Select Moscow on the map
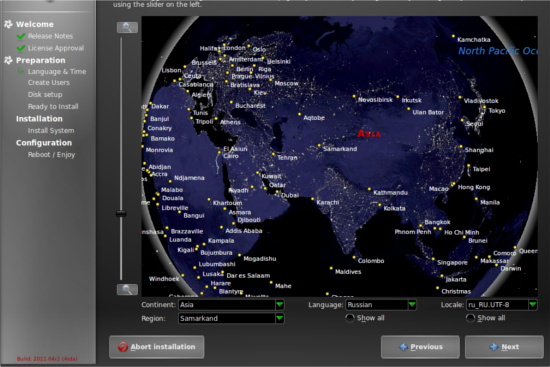The height and width of the screenshot is (367, 550). pyautogui.click(x=286, y=84)
